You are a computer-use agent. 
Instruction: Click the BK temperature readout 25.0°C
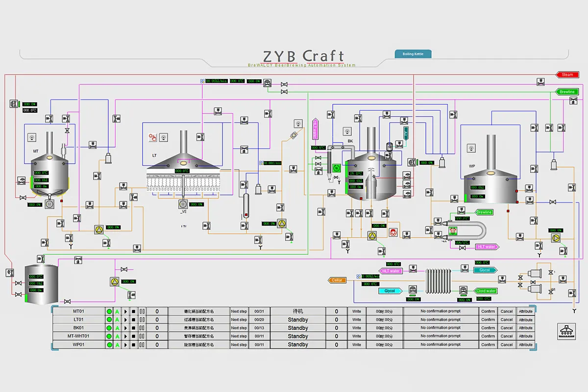356,173
